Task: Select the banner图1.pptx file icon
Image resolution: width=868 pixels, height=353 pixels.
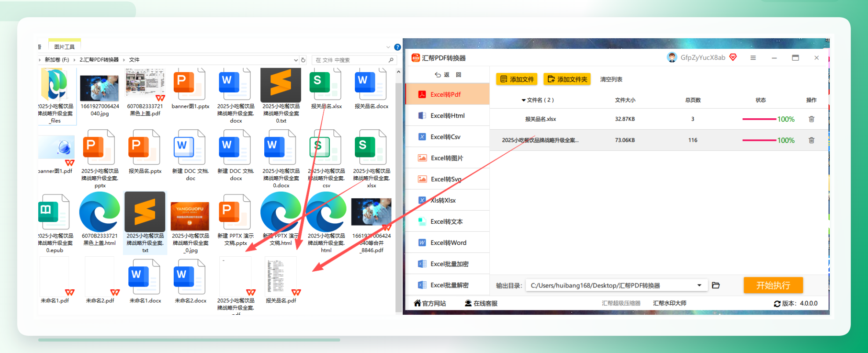Action: (x=190, y=85)
